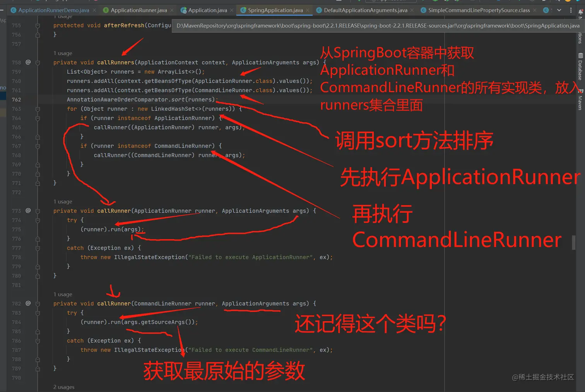
Task: Click the interface icon on ApplicationRunner.java tab
Action: 106,10
